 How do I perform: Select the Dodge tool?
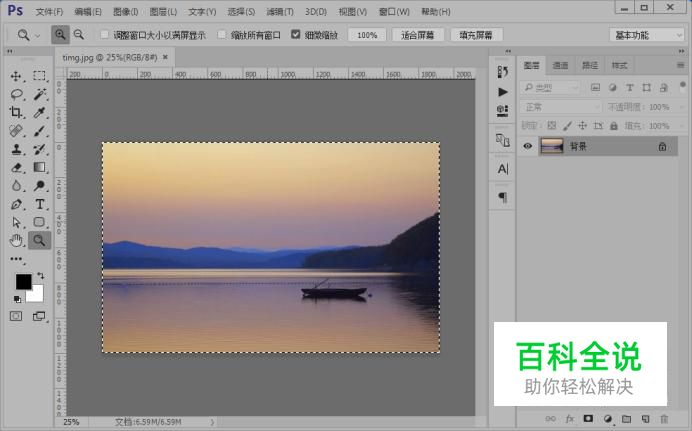click(39, 186)
